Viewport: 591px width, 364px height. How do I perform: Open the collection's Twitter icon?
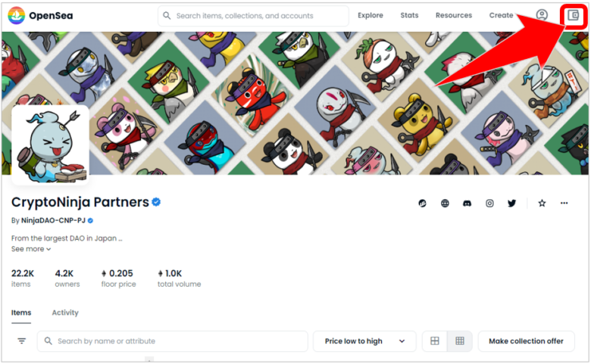click(511, 204)
